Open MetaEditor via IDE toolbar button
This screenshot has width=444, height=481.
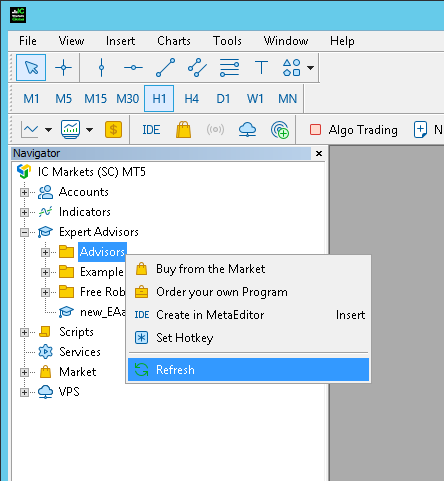click(151, 130)
